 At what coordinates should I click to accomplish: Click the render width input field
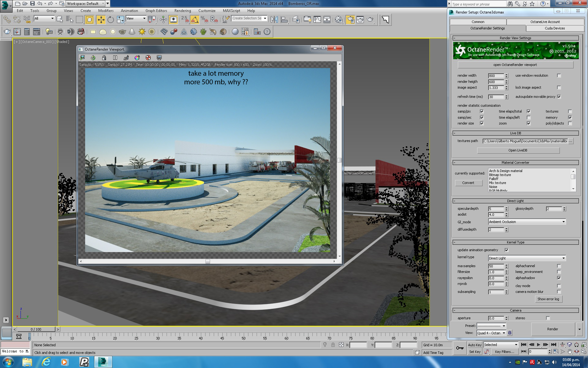coord(496,76)
